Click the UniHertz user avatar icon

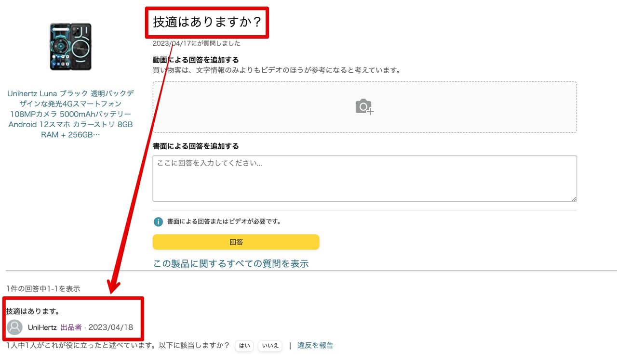[15, 327]
